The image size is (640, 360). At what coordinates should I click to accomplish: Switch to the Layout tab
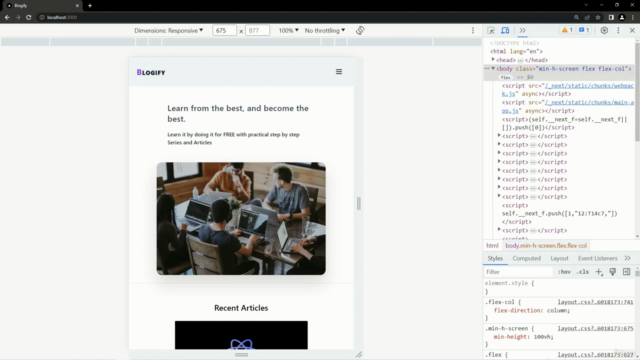click(559, 258)
